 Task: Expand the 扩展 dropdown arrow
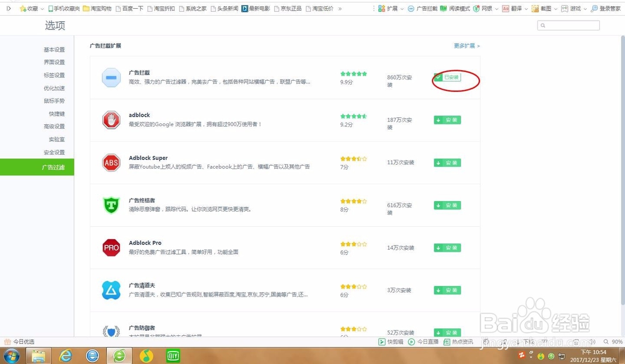click(402, 9)
